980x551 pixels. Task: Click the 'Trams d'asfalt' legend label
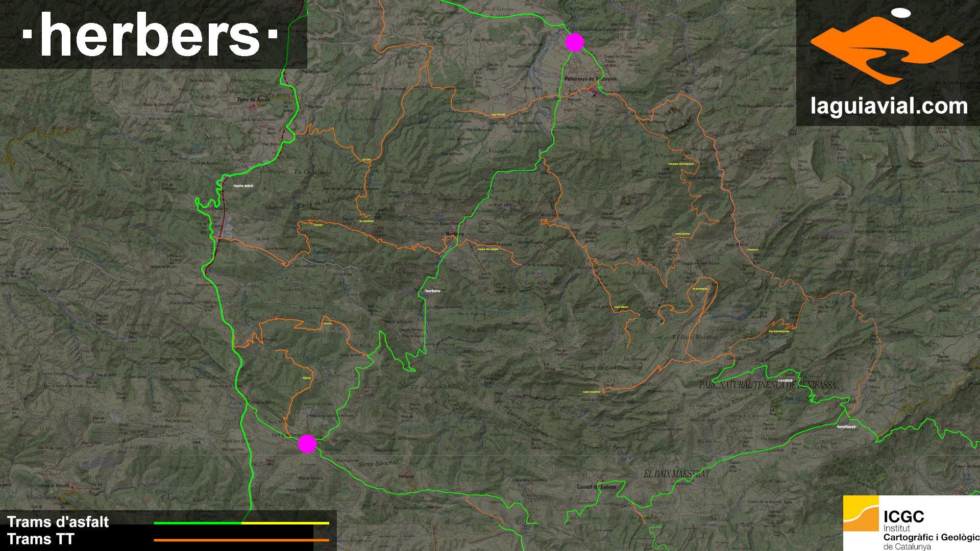point(58,522)
